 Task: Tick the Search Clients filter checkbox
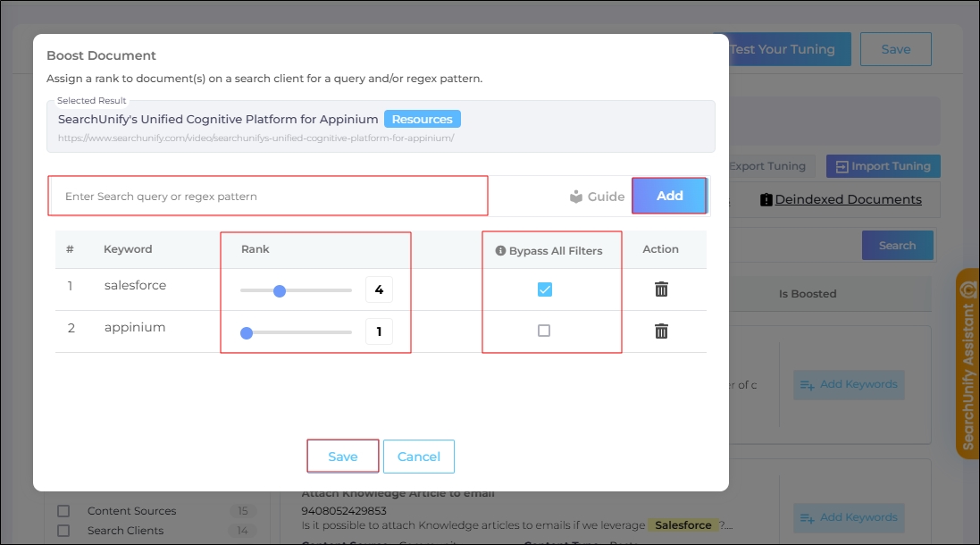[63, 531]
